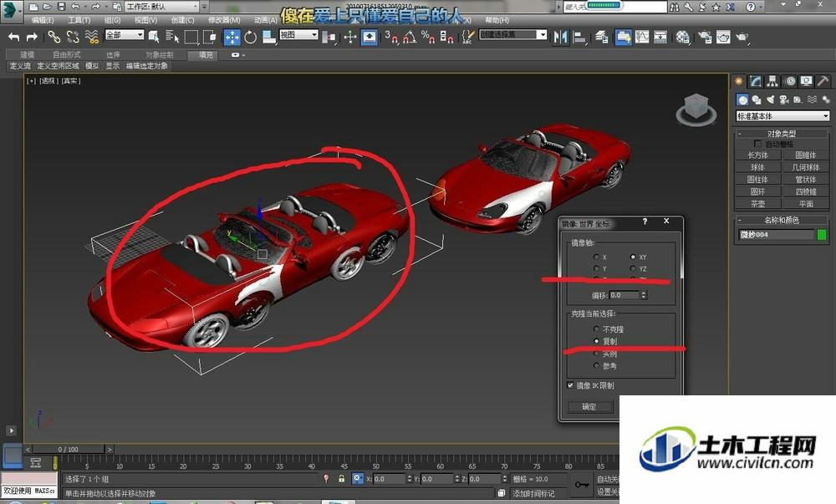This screenshot has width=836, height=504.
Task: Click the ViewCube in the viewport
Action: point(696,109)
